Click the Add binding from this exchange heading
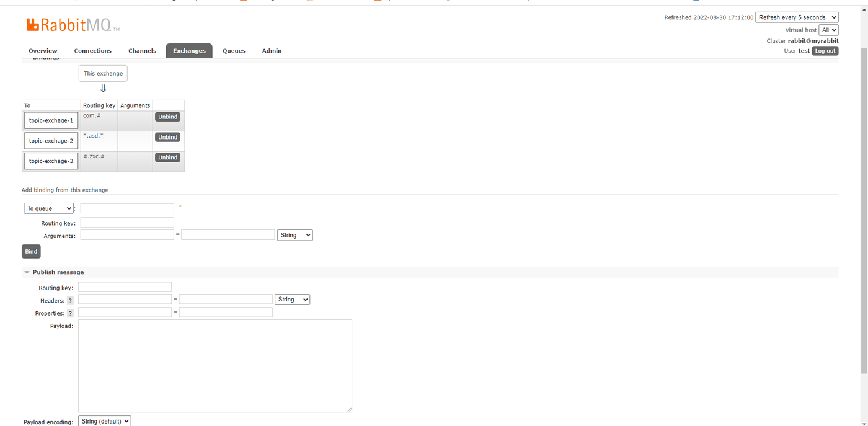 click(65, 190)
